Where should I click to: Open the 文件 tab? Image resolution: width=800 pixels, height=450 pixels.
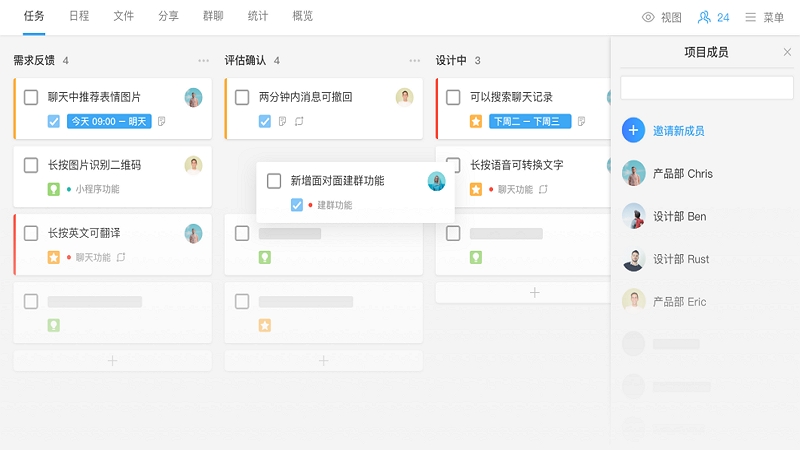pyautogui.click(x=123, y=16)
